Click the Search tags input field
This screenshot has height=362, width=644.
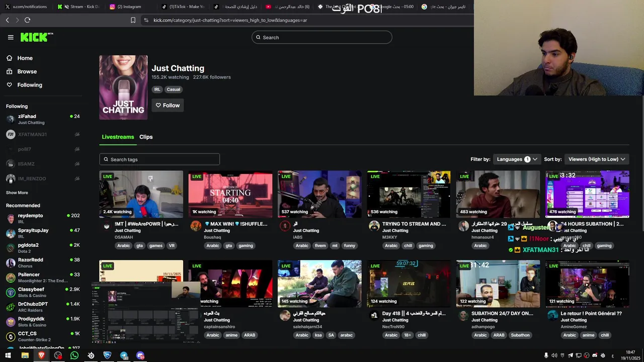pos(159,159)
